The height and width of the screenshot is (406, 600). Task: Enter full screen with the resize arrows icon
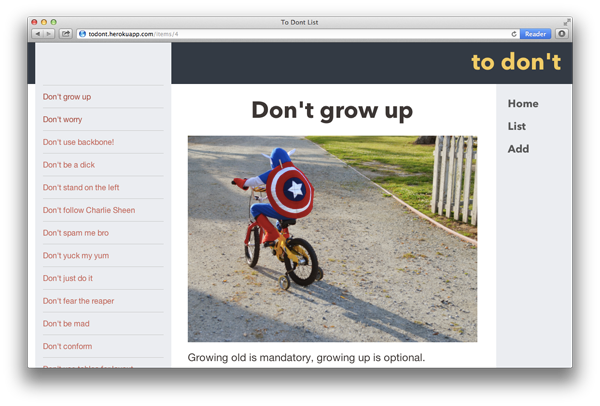[x=567, y=22]
